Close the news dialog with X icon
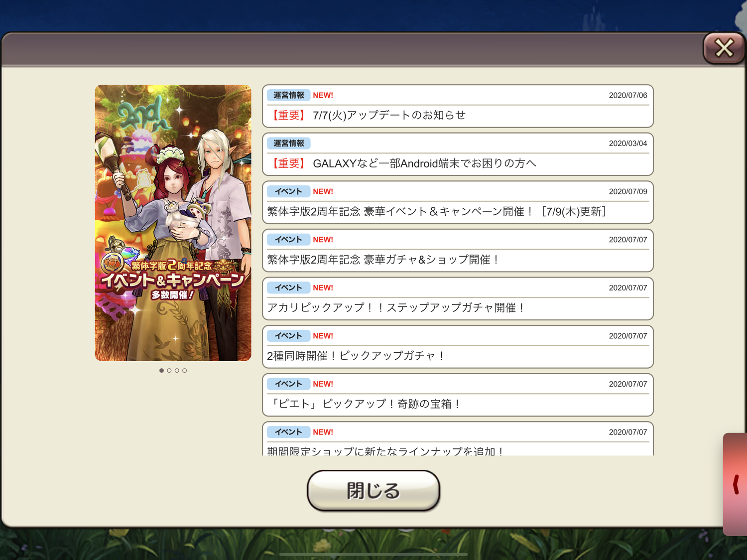 [x=724, y=48]
